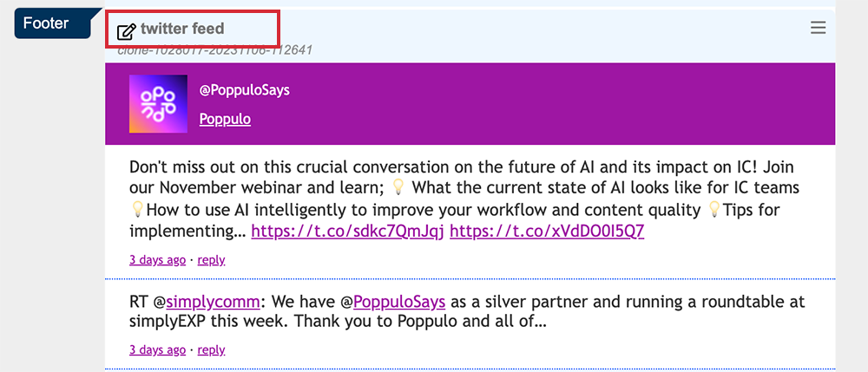Click "3 days ago" under the simplyEXP retweet
This screenshot has width=868, height=372.
157,350
